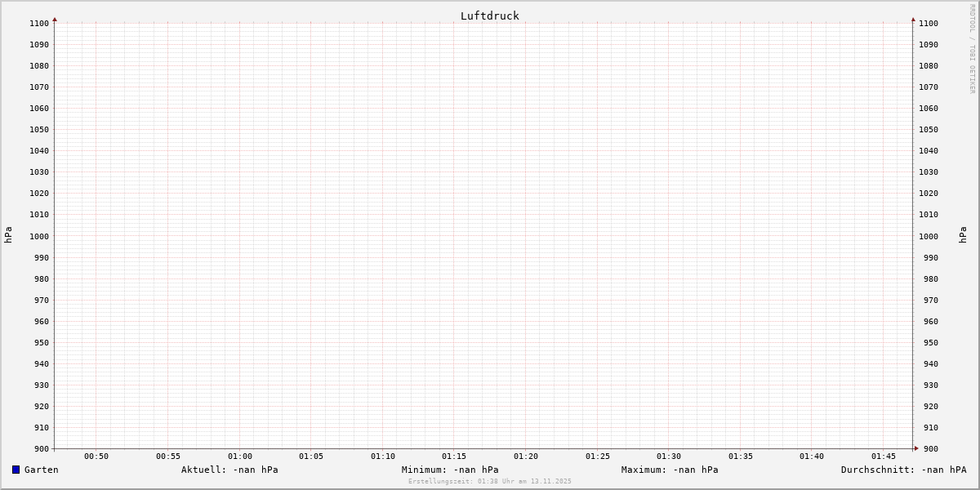
Task: Click the red arrow atop the right axis
Action: (913, 19)
